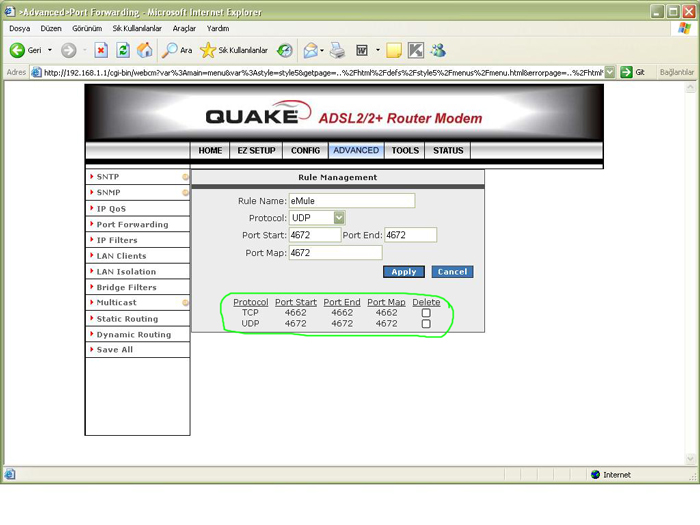
Task: Click the Port End input field
Action: 410,235
